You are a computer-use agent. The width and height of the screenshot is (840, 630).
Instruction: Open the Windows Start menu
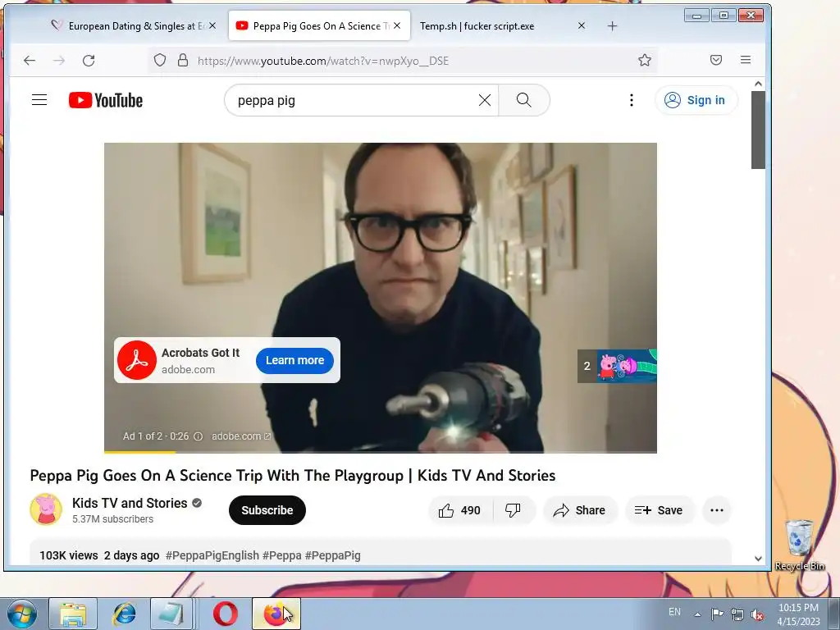(21, 614)
